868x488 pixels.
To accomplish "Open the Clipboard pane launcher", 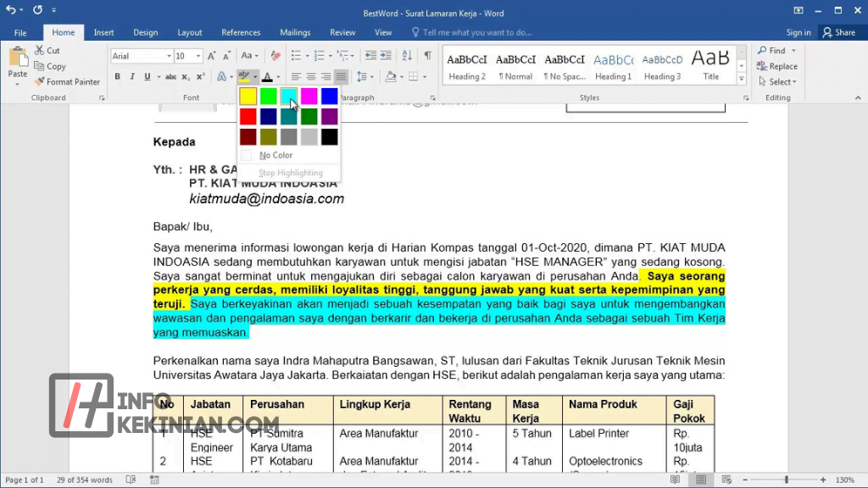I will (102, 98).
